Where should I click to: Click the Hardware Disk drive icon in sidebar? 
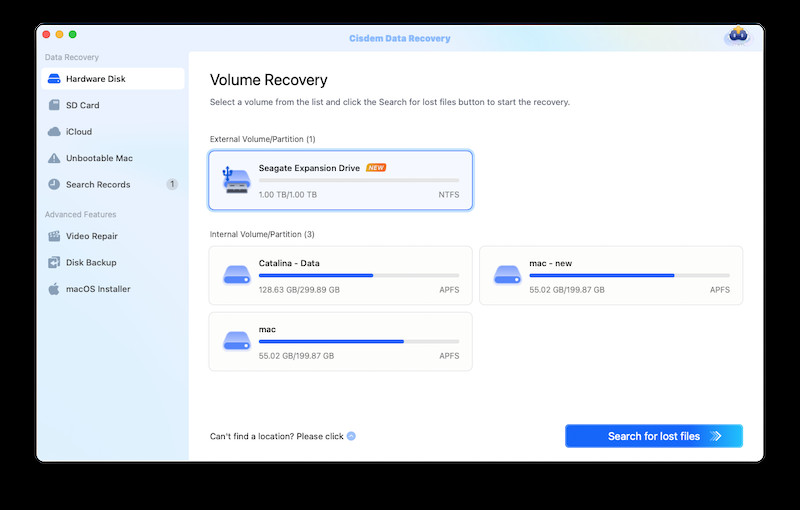54,79
